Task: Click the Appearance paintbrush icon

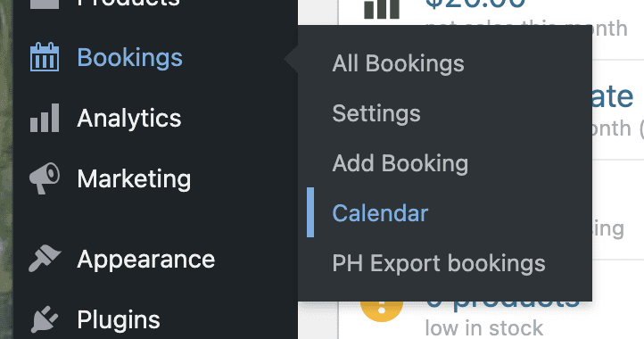Action: coord(45,259)
